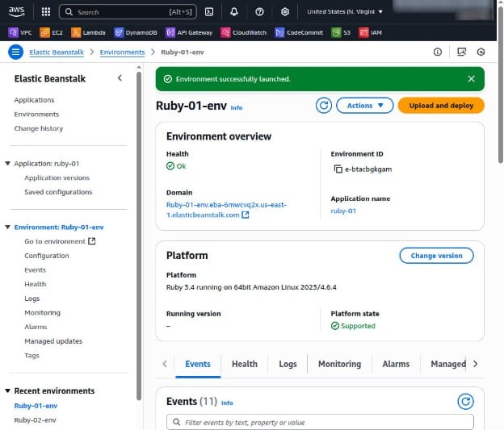Switch to the Logs tab
This screenshot has width=504, height=430.
pos(288,364)
